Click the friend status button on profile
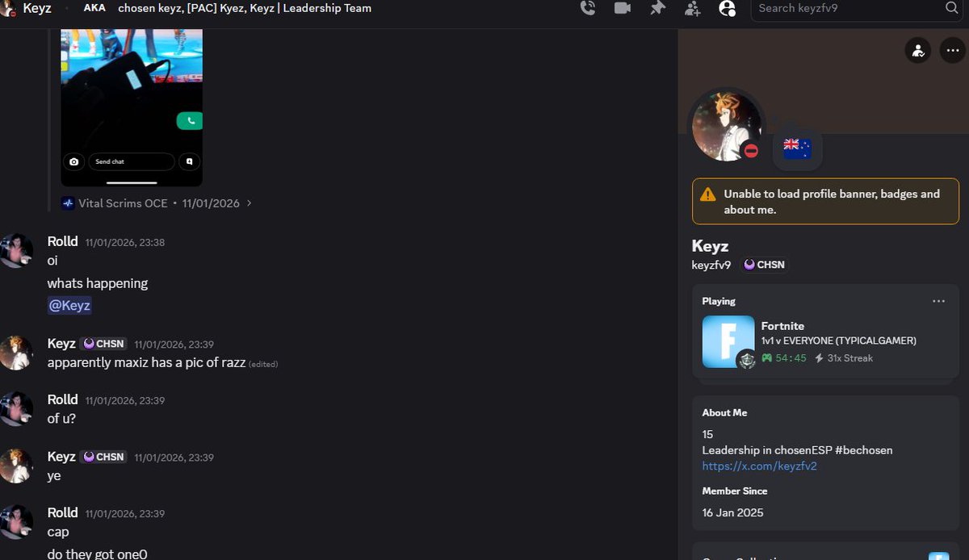Image resolution: width=969 pixels, height=560 pixels. pyautogui.click(x=917, y=51)
